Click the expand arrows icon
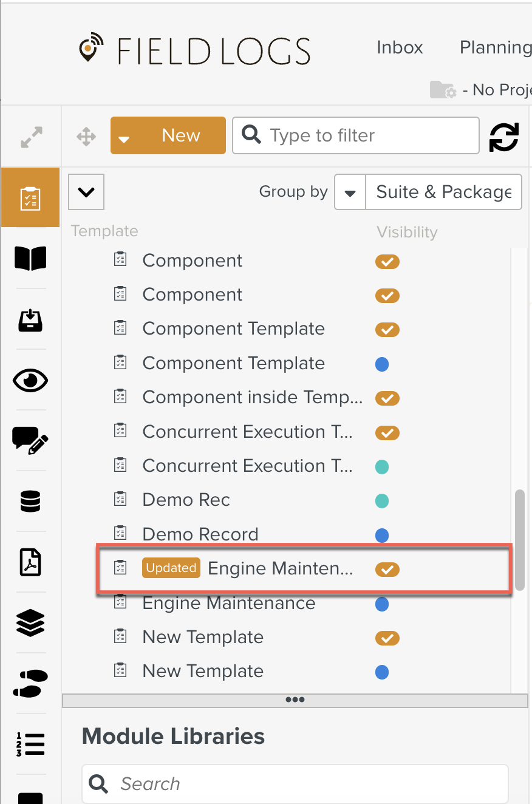Image resolution: width=532 pixels, height=804 pixels. (x=32, y=137)
